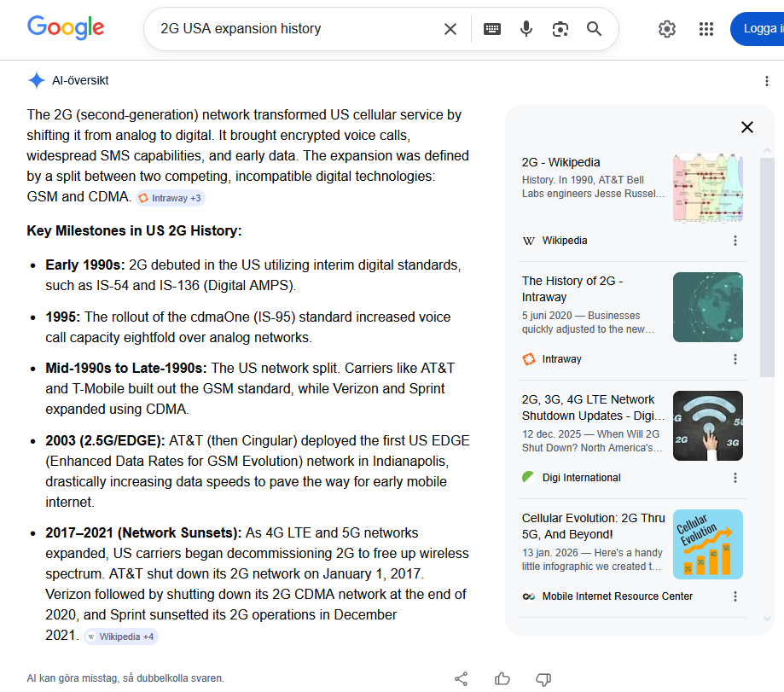Submit search with the magnifier icon
The width and height of the screenshot is (784, 692).
594,29
